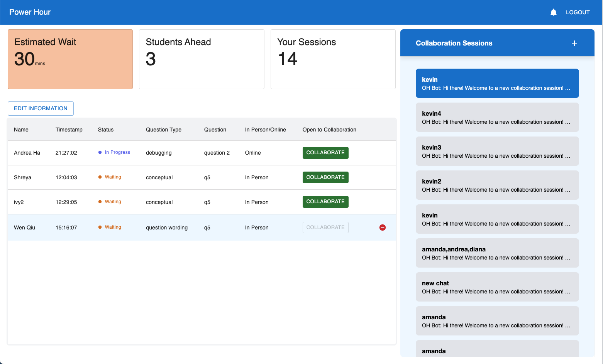Select the Students Ahead card

pyautogui.click(x=202, y=59)
